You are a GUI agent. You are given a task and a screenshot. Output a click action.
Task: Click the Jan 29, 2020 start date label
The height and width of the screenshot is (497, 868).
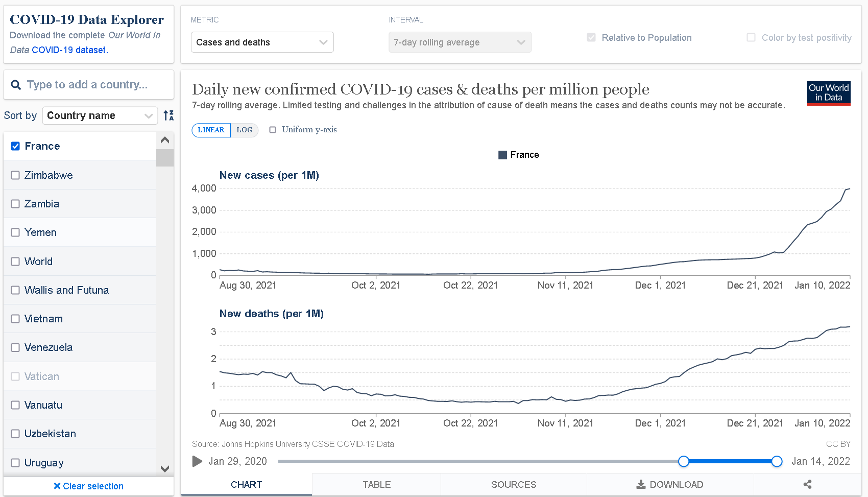point(237,461)
